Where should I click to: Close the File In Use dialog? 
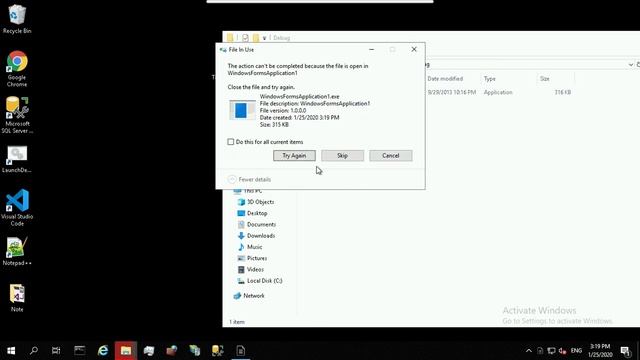pos(414,49)
